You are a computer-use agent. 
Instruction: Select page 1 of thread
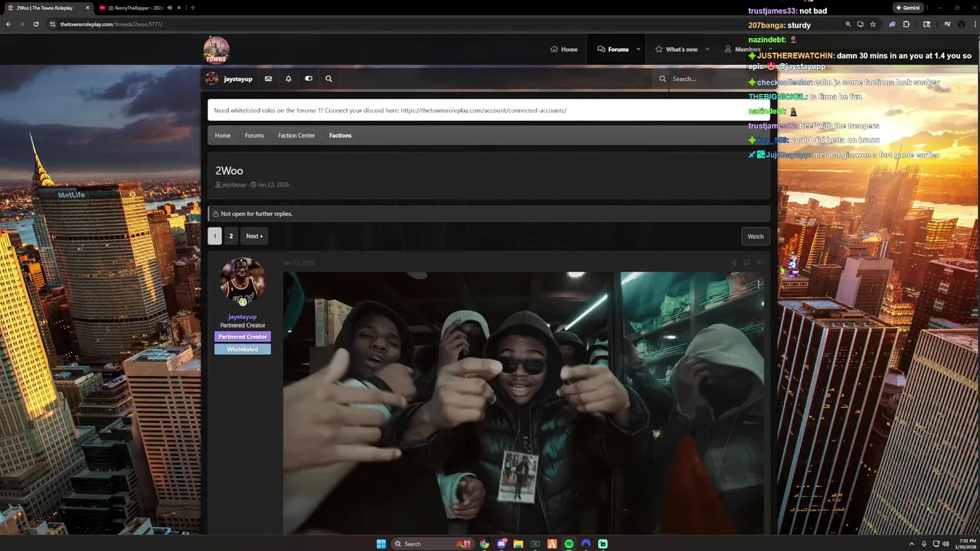tap(215, 236)
